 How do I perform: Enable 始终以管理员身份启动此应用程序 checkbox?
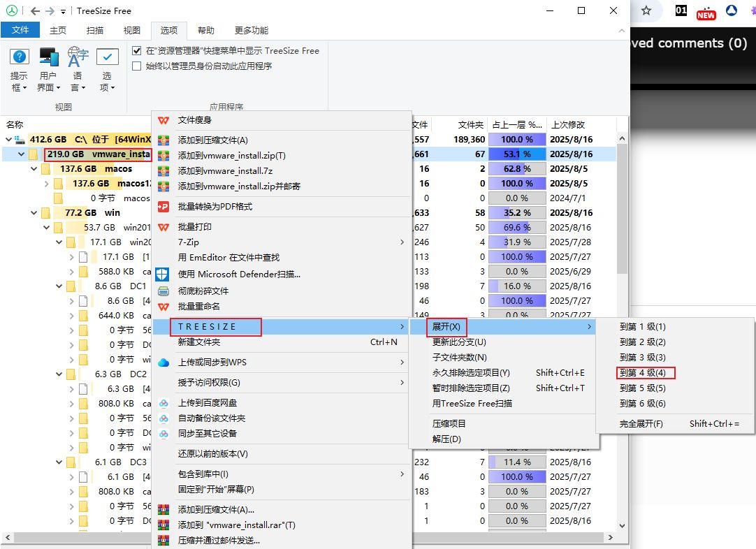point(137,66)
